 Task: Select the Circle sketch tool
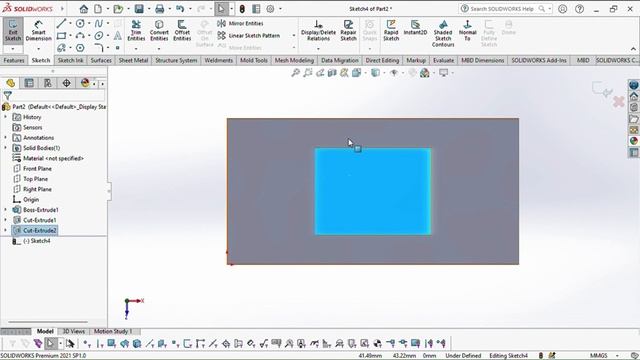[x=80, y=23]
